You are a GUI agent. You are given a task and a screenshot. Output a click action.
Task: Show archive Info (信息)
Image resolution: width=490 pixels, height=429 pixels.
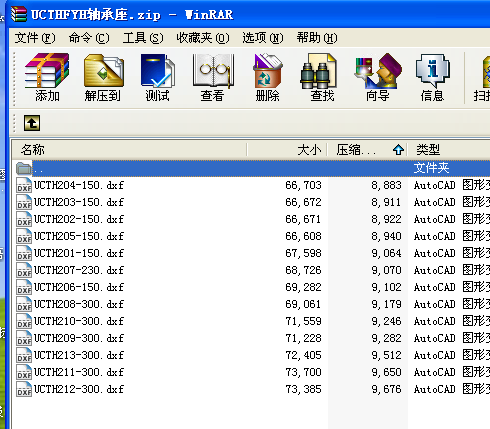(432, 77)
